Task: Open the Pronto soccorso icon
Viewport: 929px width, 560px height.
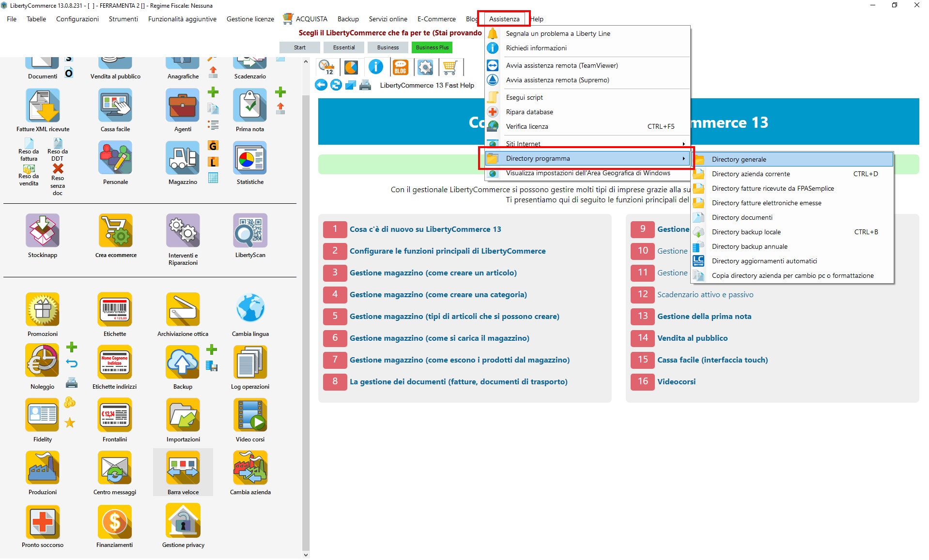Action: click(43, 522)
